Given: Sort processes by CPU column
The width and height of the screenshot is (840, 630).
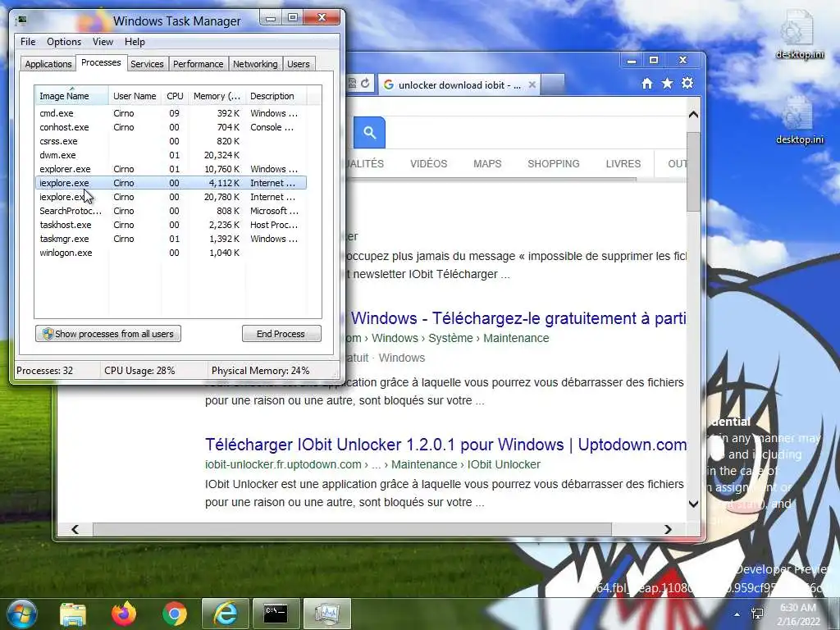Looking at the screenshot, I should point(175,96).
